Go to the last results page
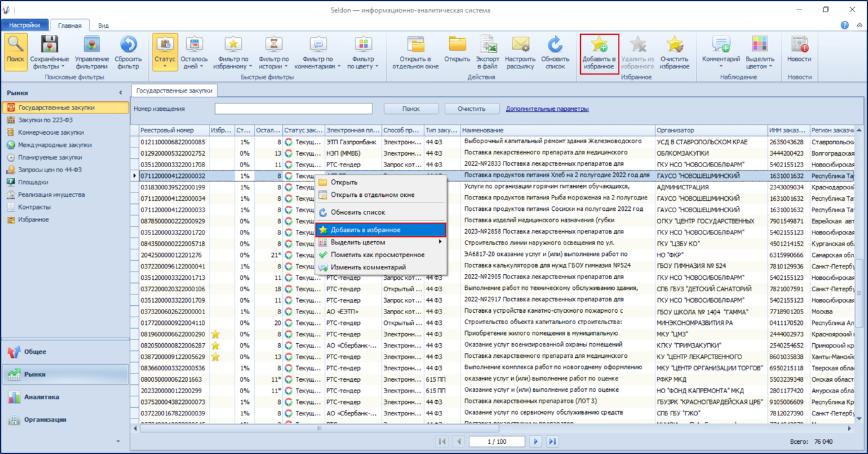Screen dimensions: 868x454 pos(553,441)
